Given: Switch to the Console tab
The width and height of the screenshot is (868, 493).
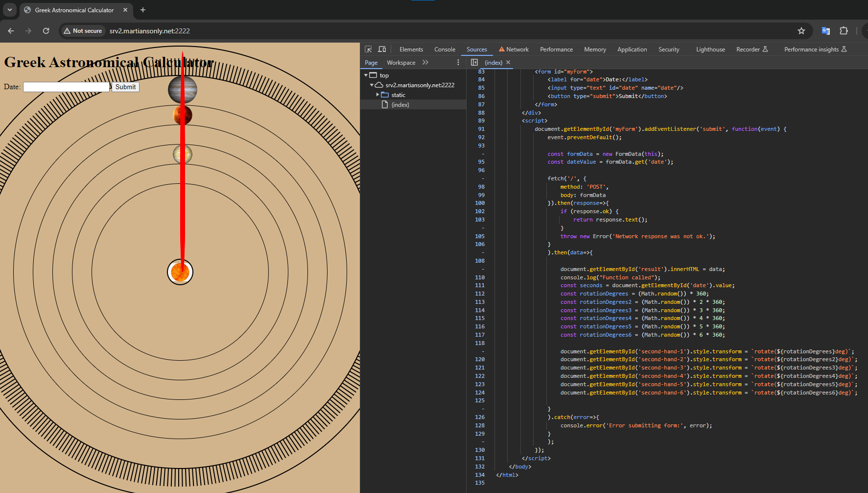Looking at the screenshot, I should (x=445, y=49).
